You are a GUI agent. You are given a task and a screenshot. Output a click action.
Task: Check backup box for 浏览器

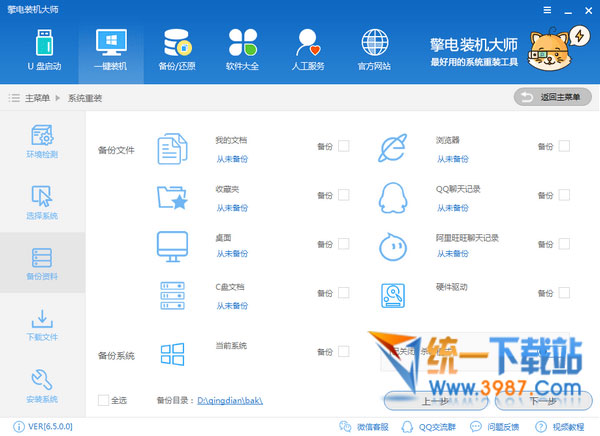coord(564,146)
